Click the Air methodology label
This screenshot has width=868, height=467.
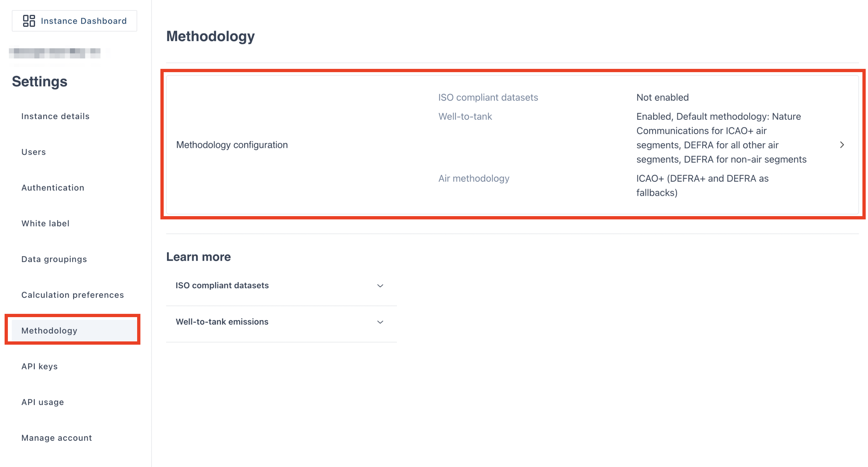pos(473,178)
